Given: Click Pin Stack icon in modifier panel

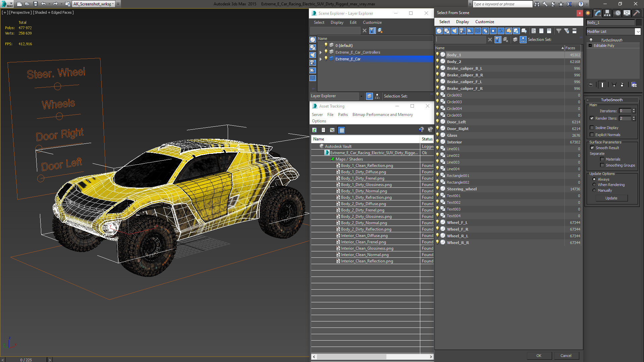Looking at the screenshot, I should 591,85.
